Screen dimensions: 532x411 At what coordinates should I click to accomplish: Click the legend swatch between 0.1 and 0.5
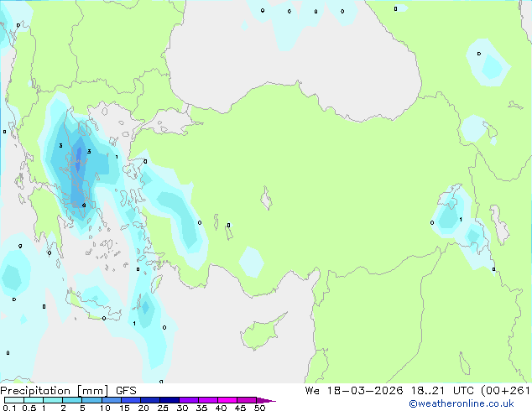click(x=14, y=400)
